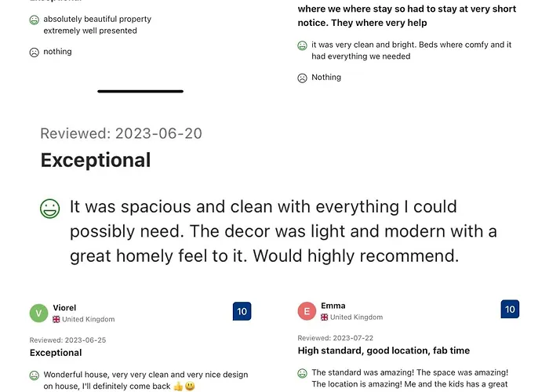The height and width of the screenshot is (392, 549).
Task: Click the sad face icon beside lowercase 'nothing'
Action: (34, 53)
